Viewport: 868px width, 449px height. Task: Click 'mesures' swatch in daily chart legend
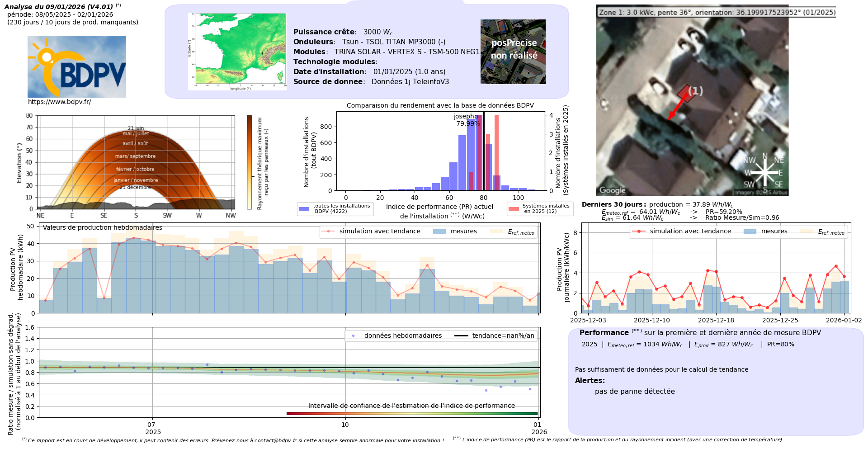pos(750,232)
